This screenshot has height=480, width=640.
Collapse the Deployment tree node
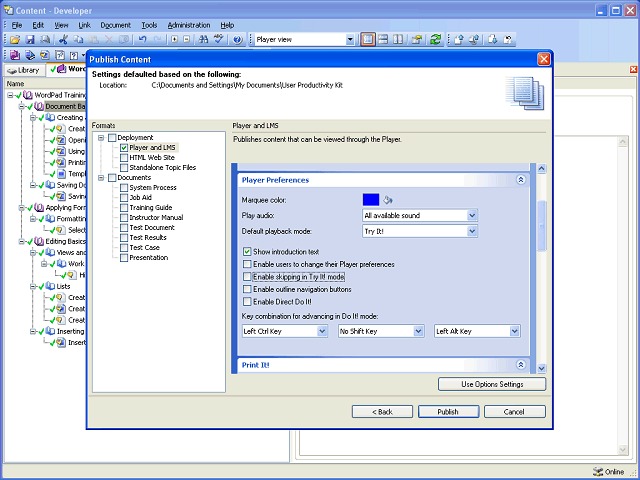(101, 138)
